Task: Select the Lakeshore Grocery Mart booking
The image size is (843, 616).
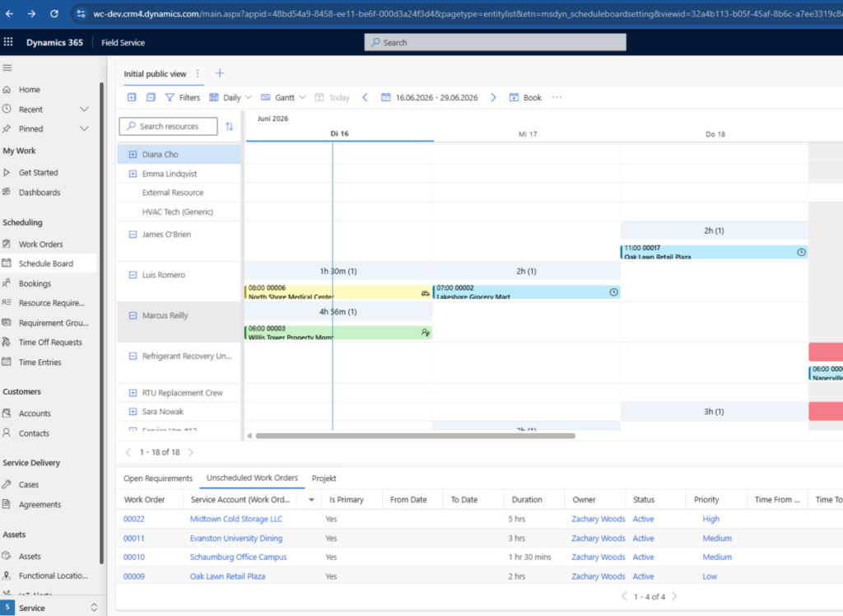Action: click(526, 292)
